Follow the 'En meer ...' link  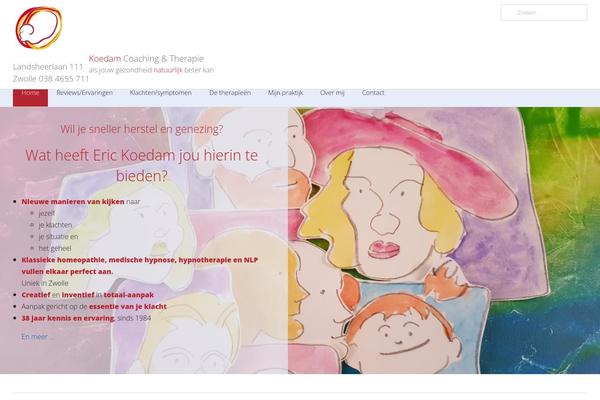tap(37, 336)
